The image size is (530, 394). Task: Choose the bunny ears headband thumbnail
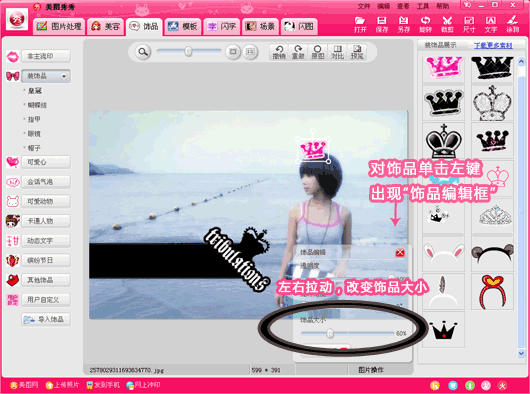tap(443, 253)
